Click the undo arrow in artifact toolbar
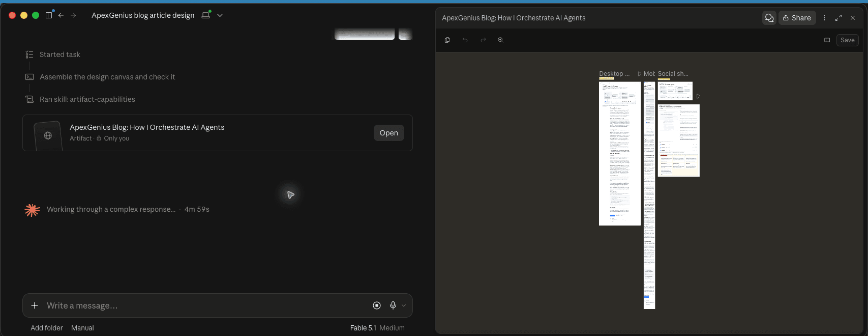Image resolution: width=868 pixels, height=336 pixels. (465, 40)
